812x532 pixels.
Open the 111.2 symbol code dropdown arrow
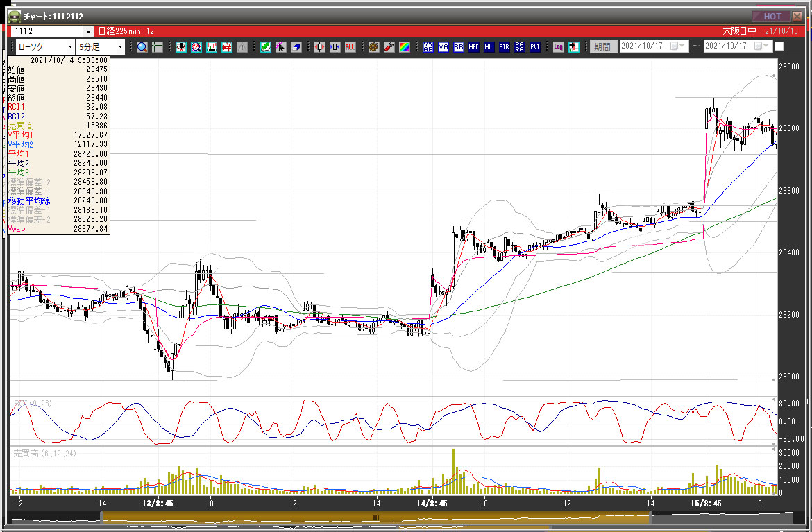[x=88, y=32]
